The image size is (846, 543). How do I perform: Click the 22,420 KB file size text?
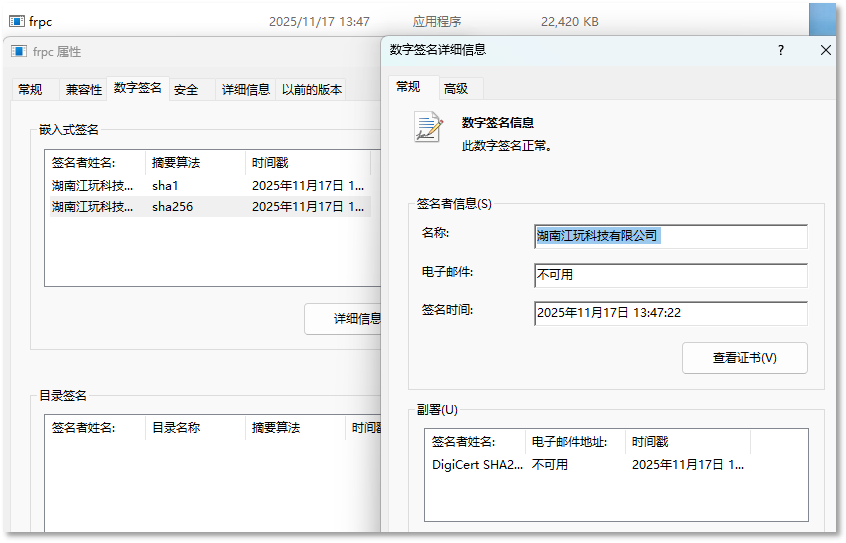pyautogui.click(x=570, y=22)
